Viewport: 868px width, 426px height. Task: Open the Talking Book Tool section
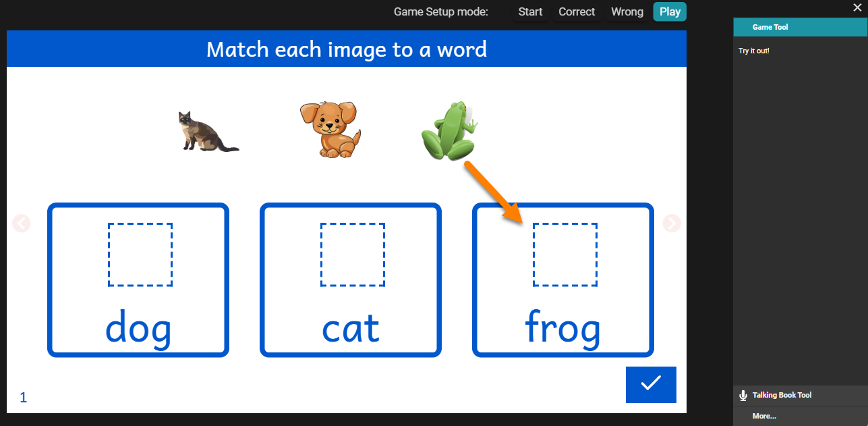(782, 396)
